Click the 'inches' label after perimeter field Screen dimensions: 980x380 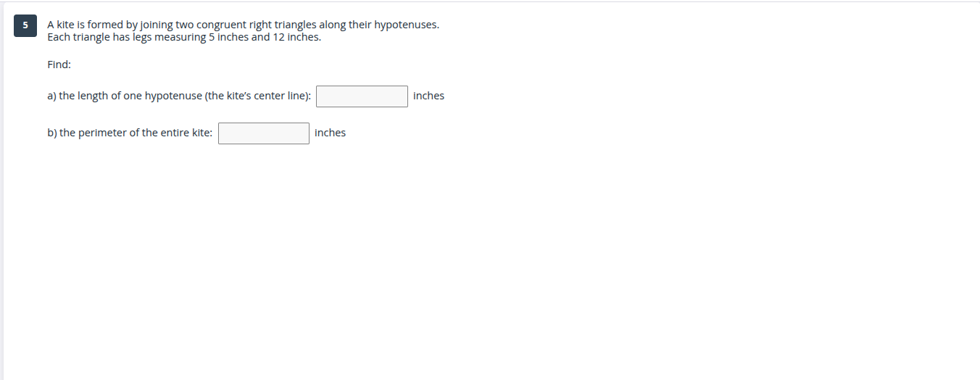[x=330, y=133]
